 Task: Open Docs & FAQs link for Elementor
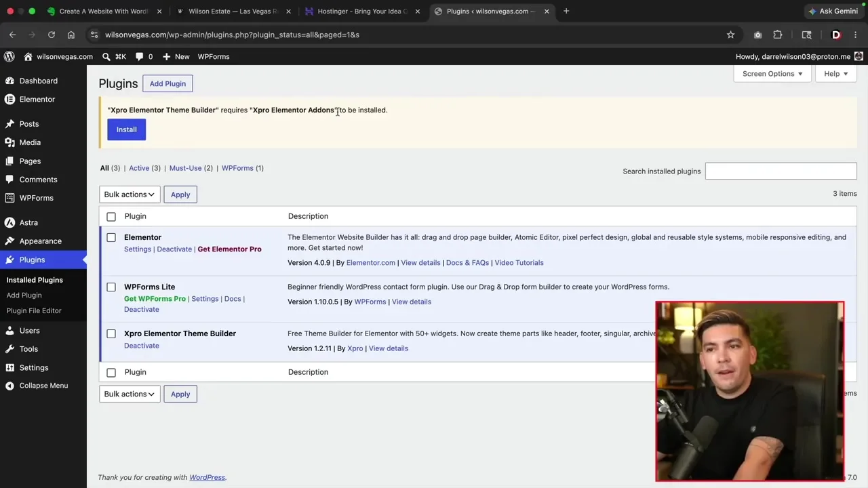point(467,263)
